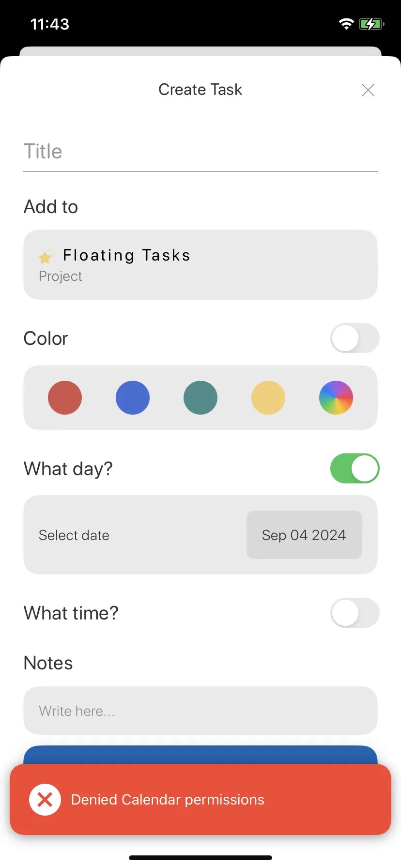This screenshot has width=401, height=868.
Task: Tap the star icon beside Floating Tasks
Action: click(x=46, y=256)
